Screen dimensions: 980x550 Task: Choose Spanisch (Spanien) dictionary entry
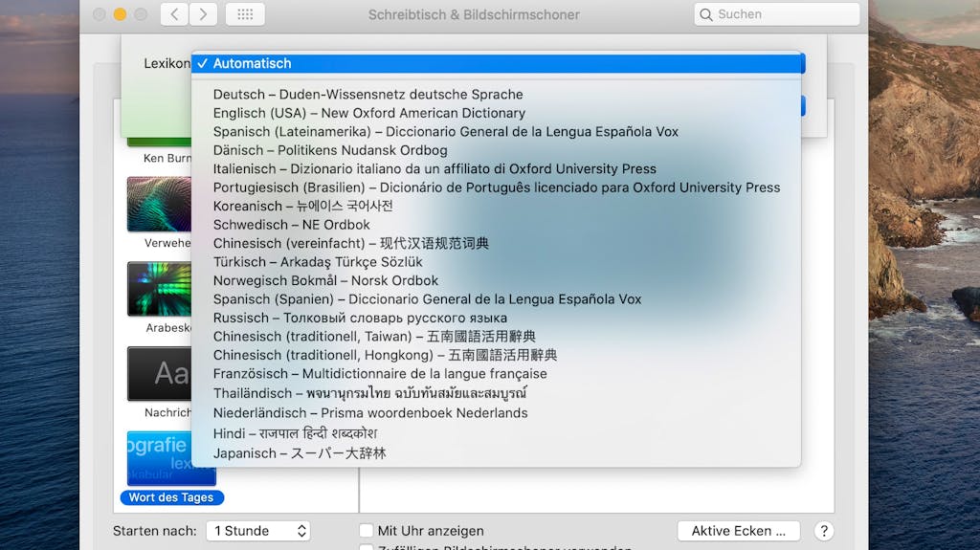point(497,299)
